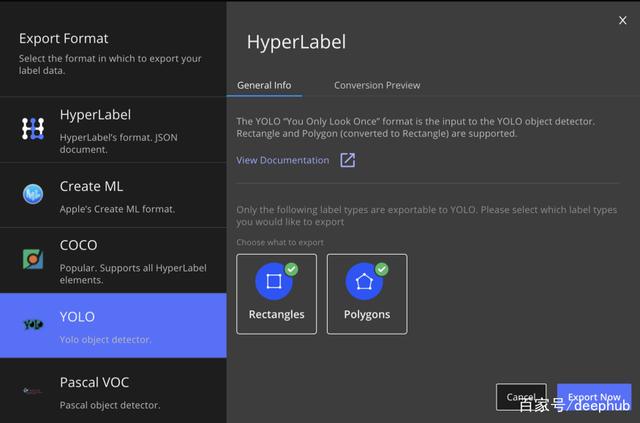This screenshot has height=423, width=640.
Task: Open documentation via external link icon
Action: (x=348, y=160)
